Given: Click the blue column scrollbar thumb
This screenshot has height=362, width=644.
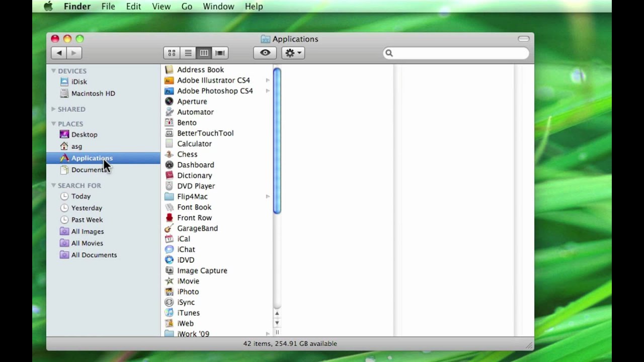Looking at the screenshot, I should (x=277, y=141).
